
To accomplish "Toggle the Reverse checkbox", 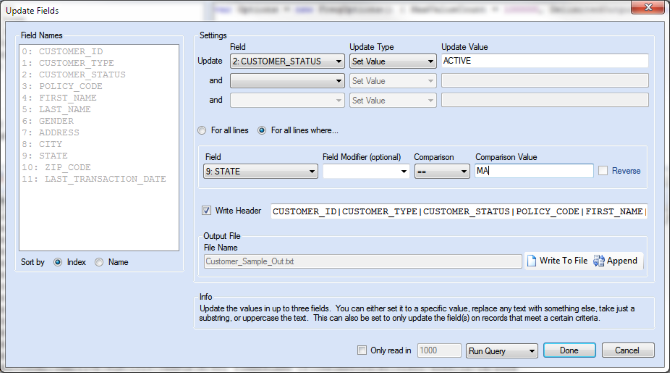I will (603, 171).
